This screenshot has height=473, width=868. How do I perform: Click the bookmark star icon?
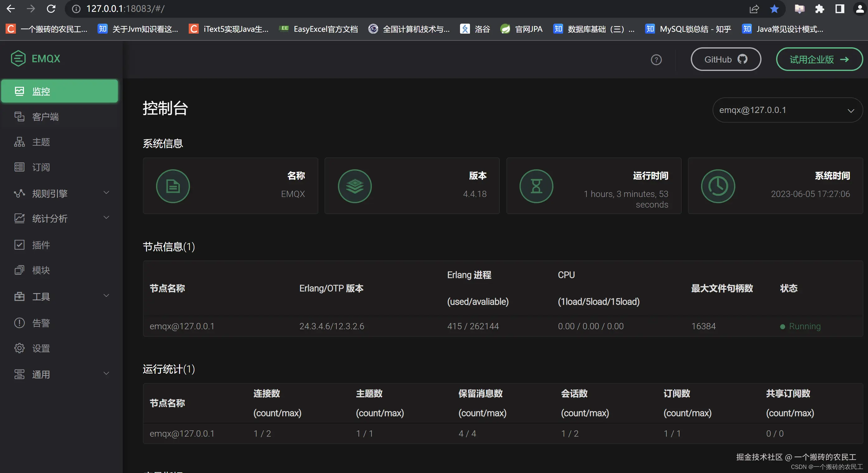tap(774, 8)
